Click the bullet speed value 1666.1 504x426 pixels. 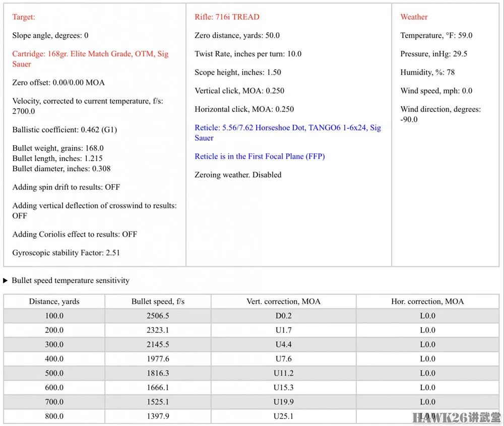click(158, 387)
